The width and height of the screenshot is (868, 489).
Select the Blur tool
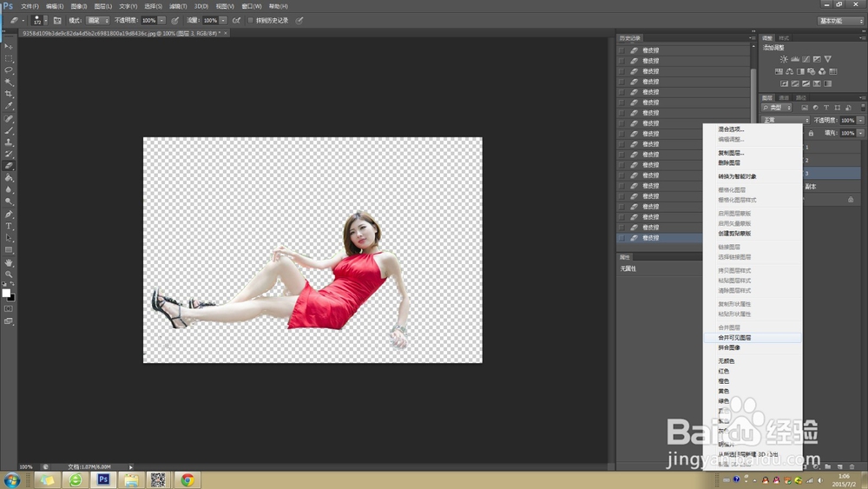(x=9, y=189)
